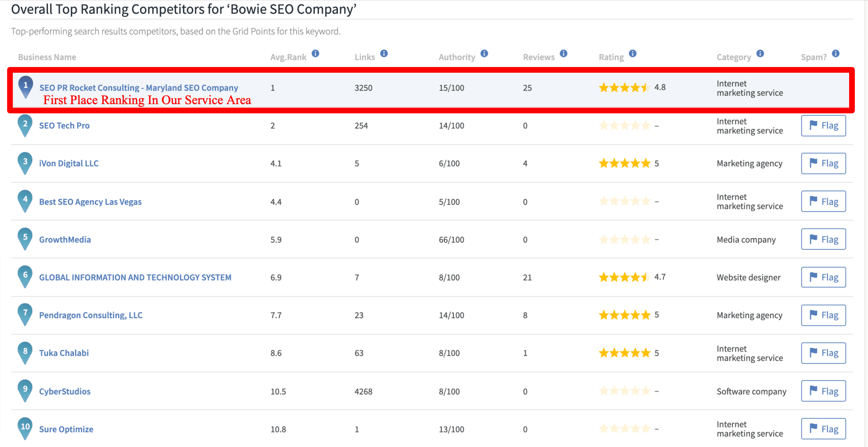Click the Avg.Rank info icon
The height and width of the screenshot is (447, 868).
(x=315, y=53)
